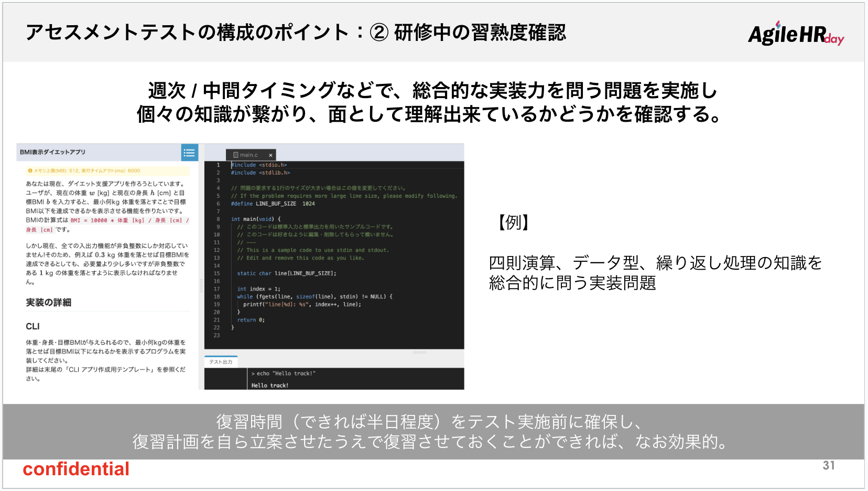The width and height of the screenshot is (868, 491).
Task: Click the orange info icon in memory notice
Action: [x=30, y=171]
